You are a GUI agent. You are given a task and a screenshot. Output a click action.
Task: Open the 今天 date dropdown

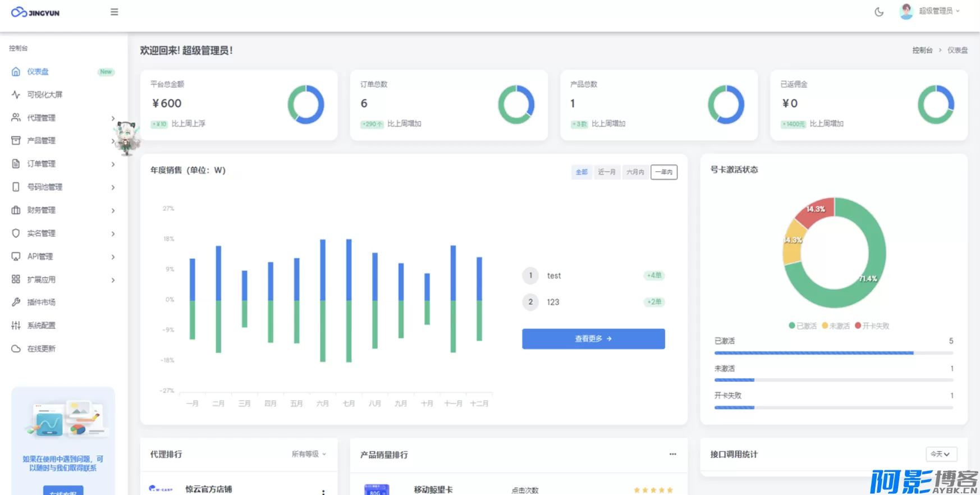(x=941, y=454)
